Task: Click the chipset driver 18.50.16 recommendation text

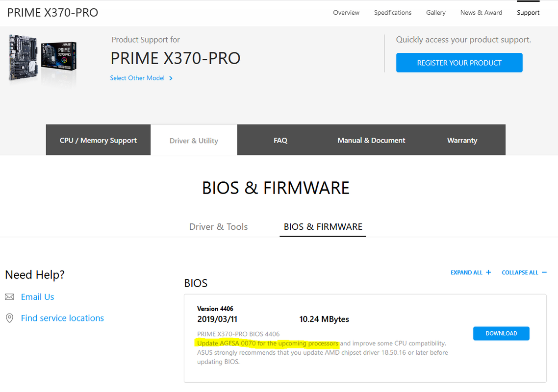Action: coord(323,357)
